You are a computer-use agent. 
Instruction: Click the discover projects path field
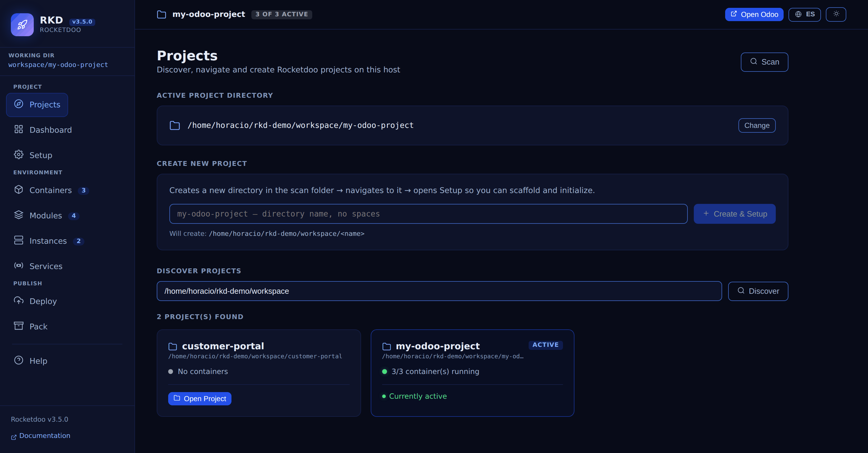point(439,291)
